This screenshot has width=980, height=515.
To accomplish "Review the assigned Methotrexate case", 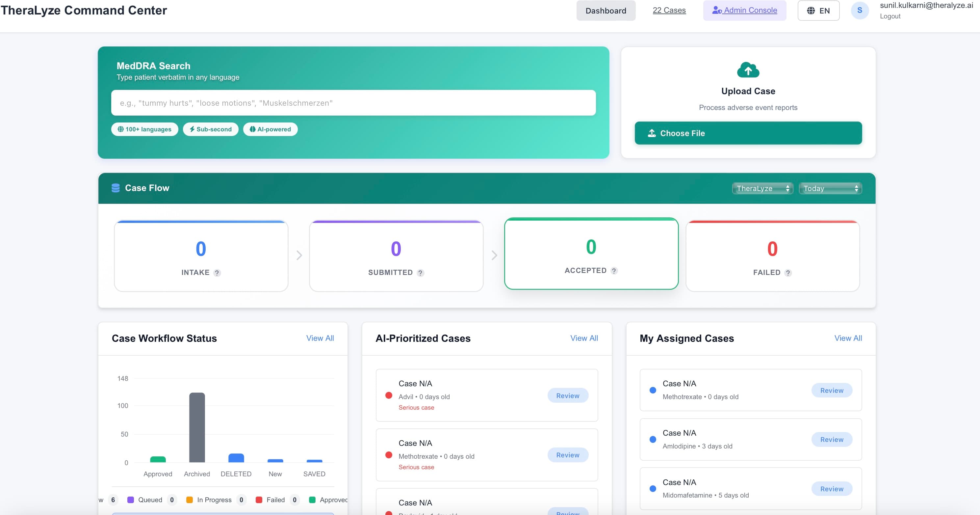I will pos(832,390).
